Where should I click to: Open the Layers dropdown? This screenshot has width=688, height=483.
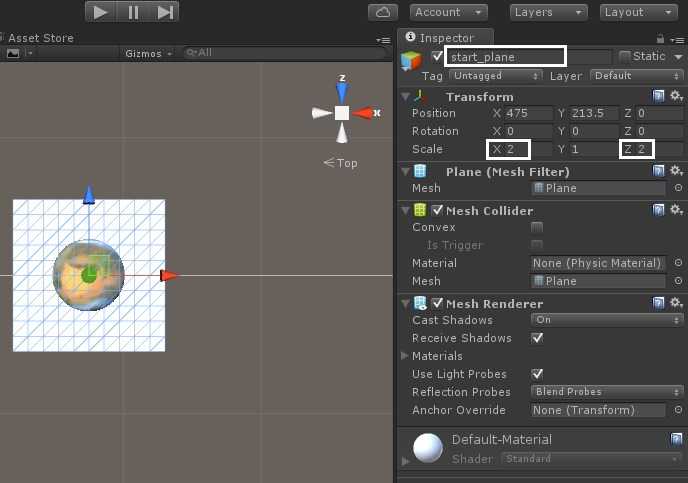pos(548,12)
